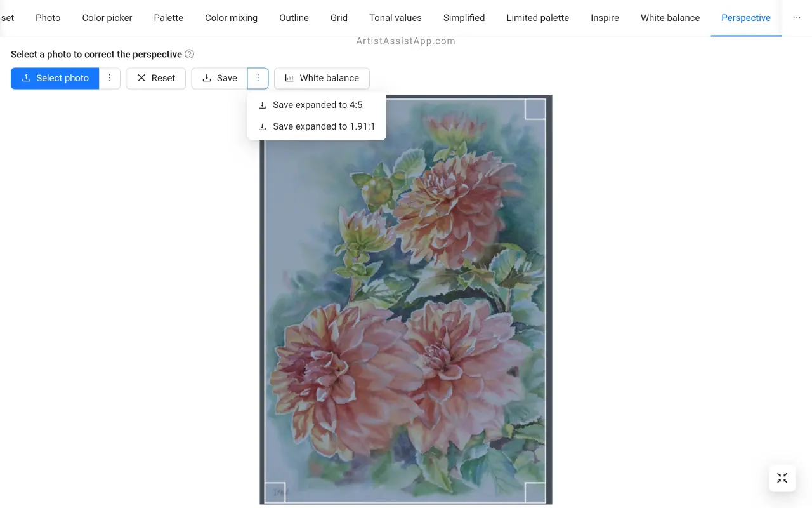Toggle the Save options dropdown
812x508 pixels.
(x=258, y=78)
